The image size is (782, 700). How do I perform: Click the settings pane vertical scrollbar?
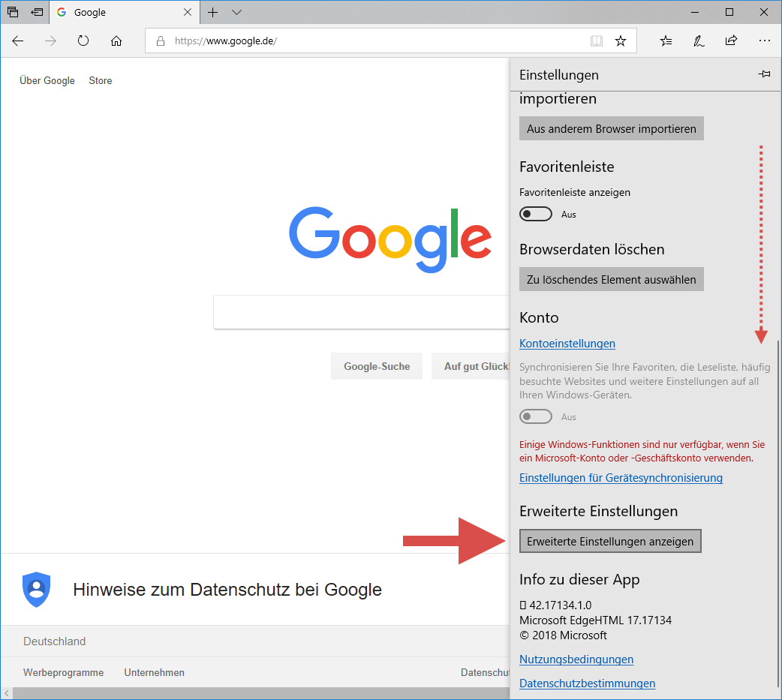[x=778, y=513]
